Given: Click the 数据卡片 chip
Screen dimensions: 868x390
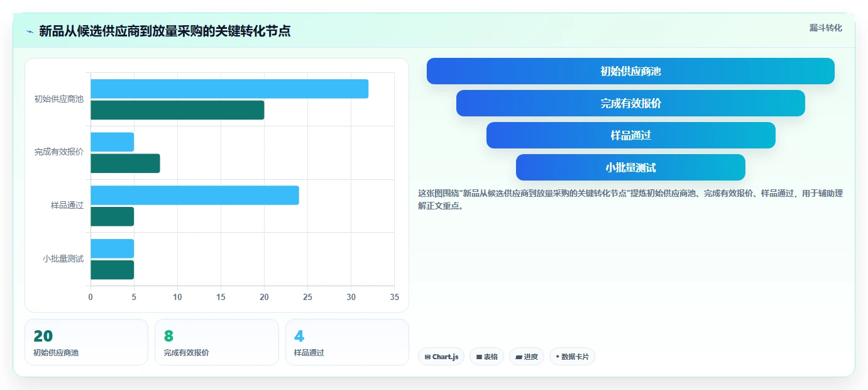Looking at the screenshot, I should pyautogui.click(x=572, y=357).
